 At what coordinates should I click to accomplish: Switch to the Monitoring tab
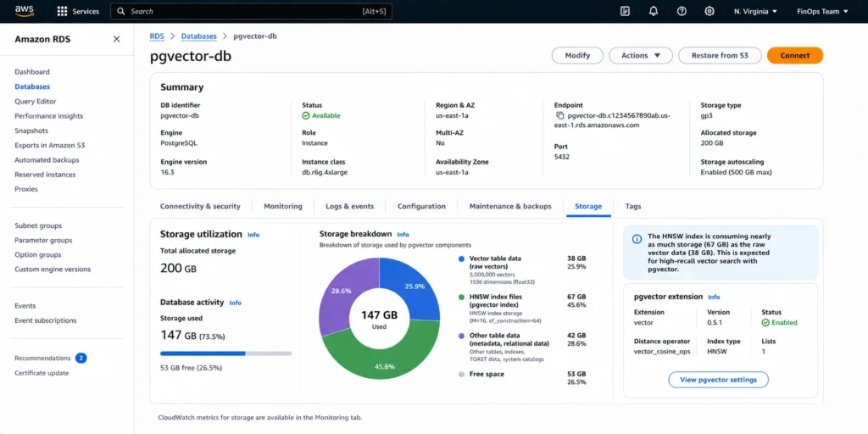pos(283,206)
